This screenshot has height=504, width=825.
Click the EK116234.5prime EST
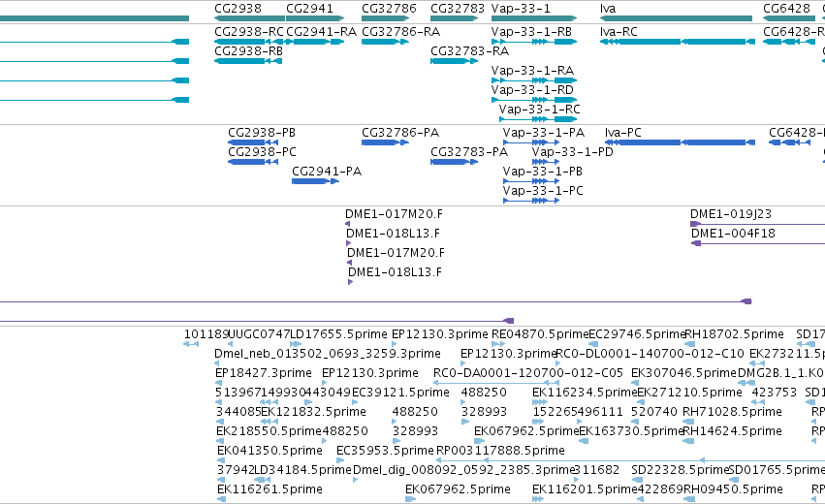point(538,403)
